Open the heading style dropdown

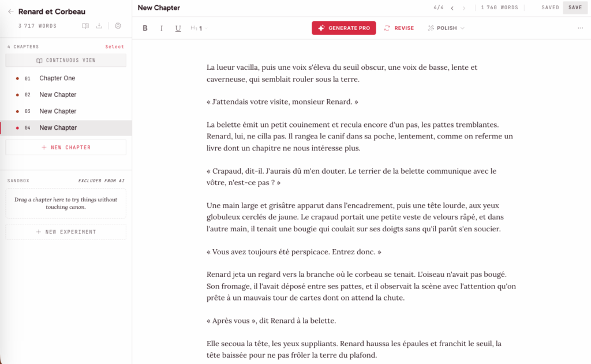199,28
